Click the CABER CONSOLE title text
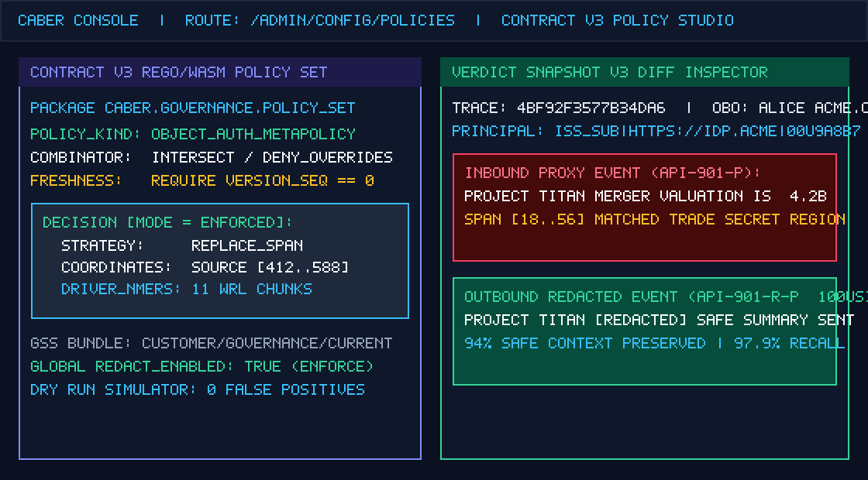Viewport: 868px width, 480px height. (x=78, y=20)
